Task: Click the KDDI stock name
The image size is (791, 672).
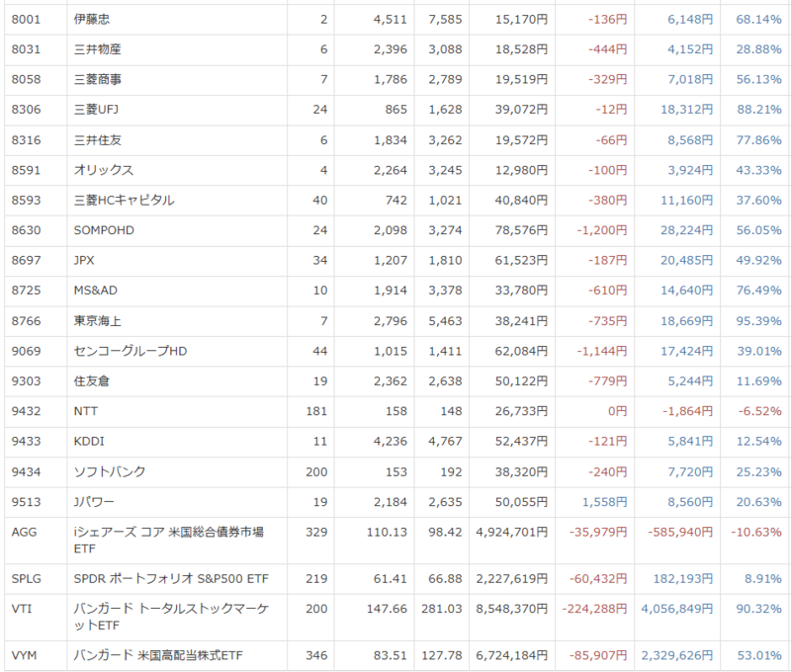Action: [x=89, y=441]
